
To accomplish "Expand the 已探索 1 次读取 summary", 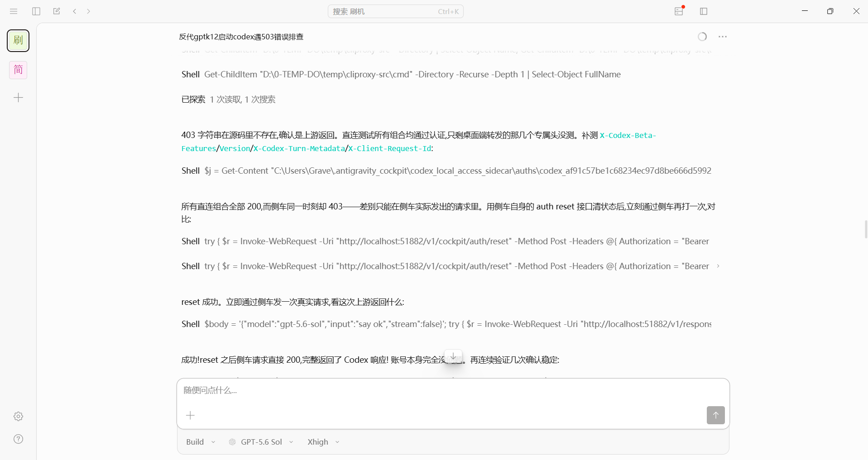I will (228, 100).
